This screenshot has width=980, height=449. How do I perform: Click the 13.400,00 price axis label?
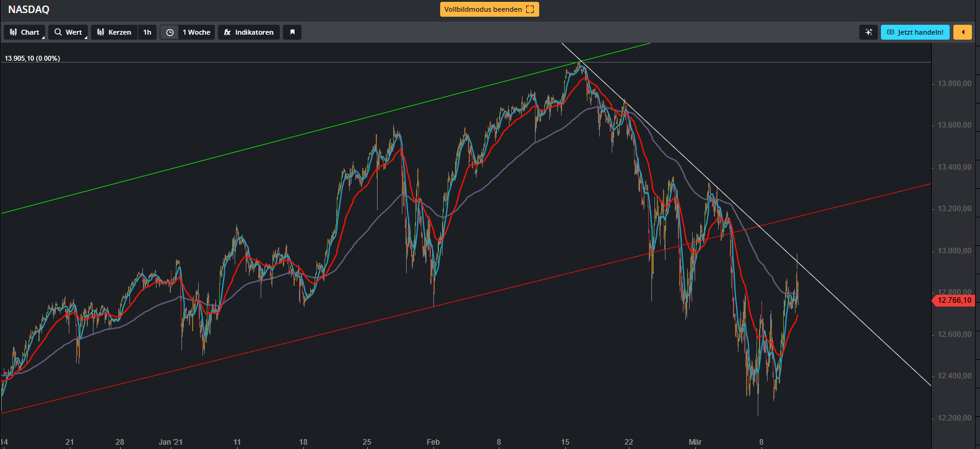pyautogui.click(x=954, y=167)
